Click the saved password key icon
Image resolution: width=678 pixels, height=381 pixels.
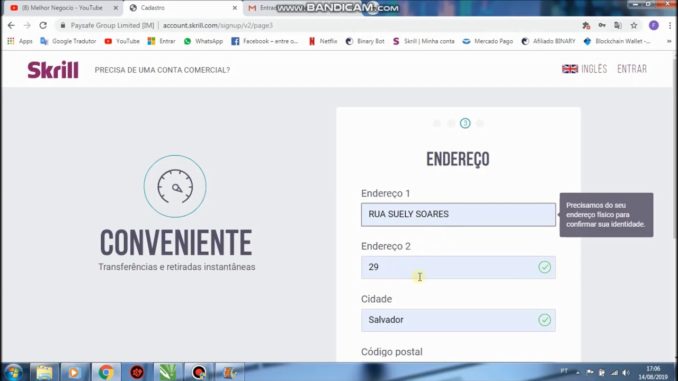602,26
